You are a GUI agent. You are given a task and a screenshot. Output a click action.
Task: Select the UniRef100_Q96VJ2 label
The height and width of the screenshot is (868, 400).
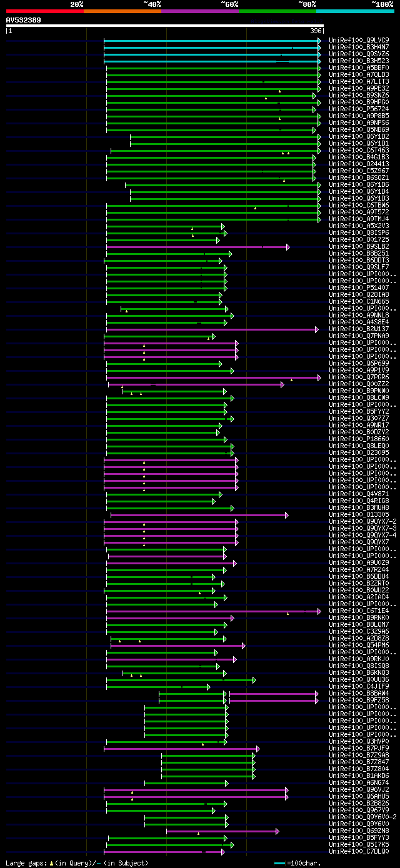pos(359,789)
